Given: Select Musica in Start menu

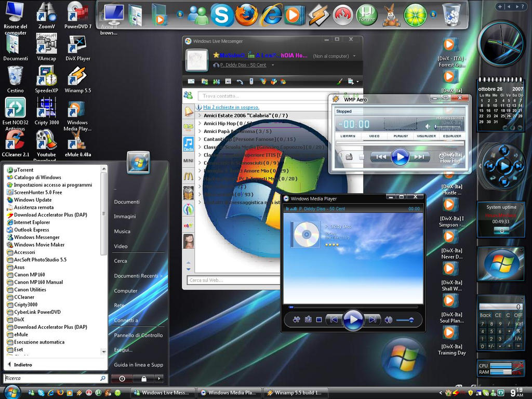Looking at the screenshot, I should pyautogui.click(x=122, y=231).
